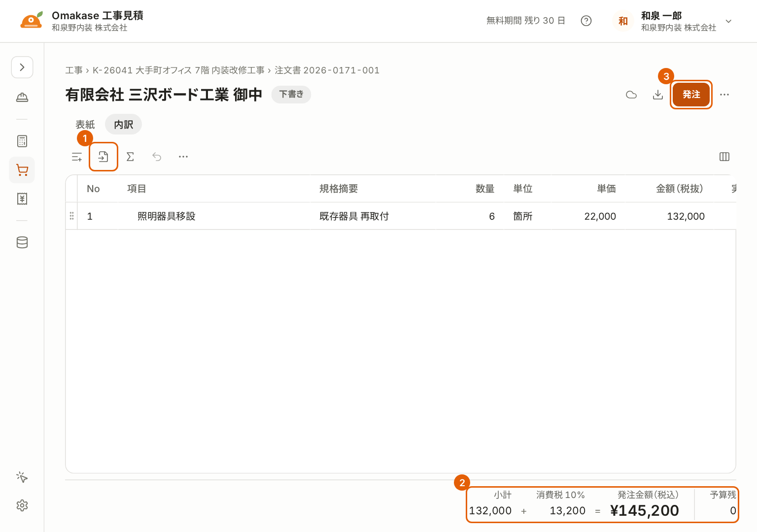757x532 pixels.
Task: Click the title 有限会社 三沢ボード工業 御中
Action: coord(164,95)
